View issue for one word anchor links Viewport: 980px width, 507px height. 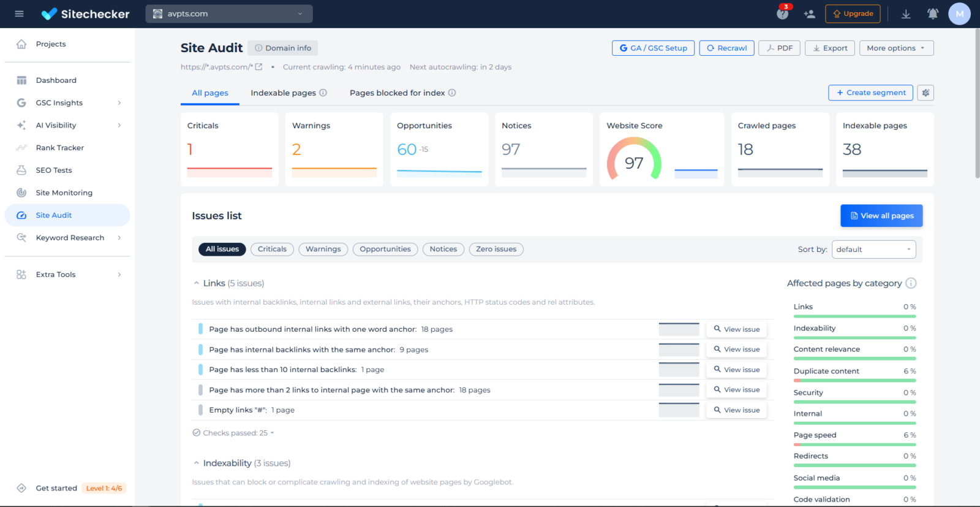click(736, 329)
